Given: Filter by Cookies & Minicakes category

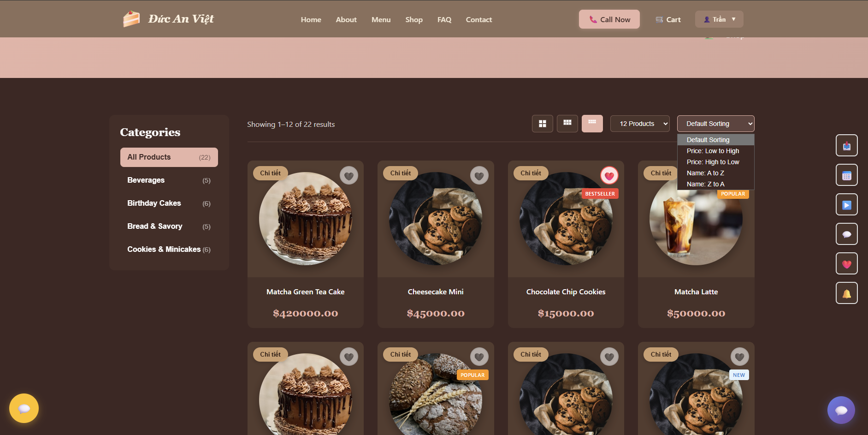Looking at the screenshot, I should tap(169, 250).
